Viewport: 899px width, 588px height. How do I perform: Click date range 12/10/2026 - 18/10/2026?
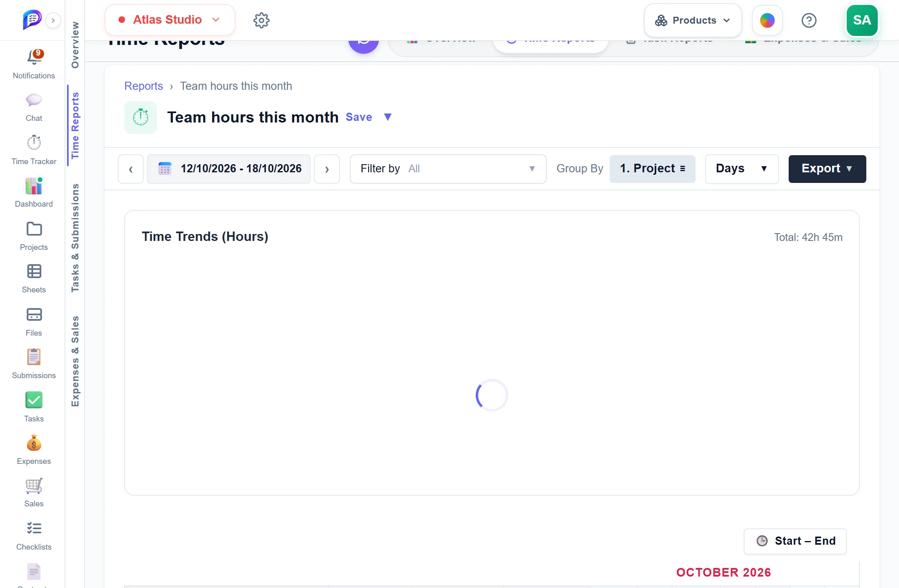[x=229, y=169]
